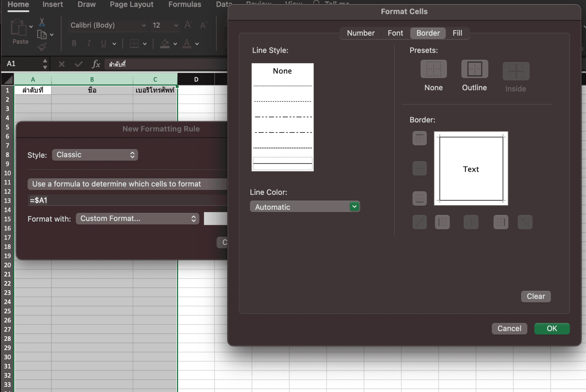Click the green OK button
Viewport: 586px width, 392px height.
[x=552, y=328]
